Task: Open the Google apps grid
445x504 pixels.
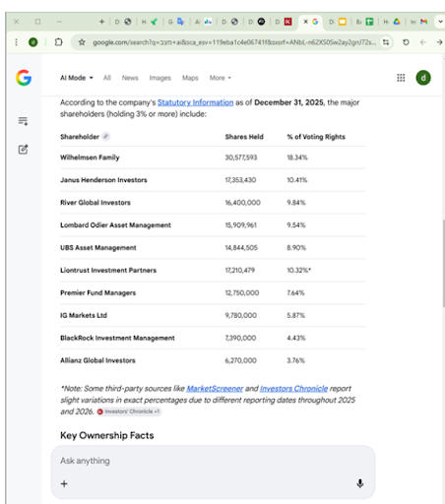Action: pyautogui.click(x=401, y=78)
